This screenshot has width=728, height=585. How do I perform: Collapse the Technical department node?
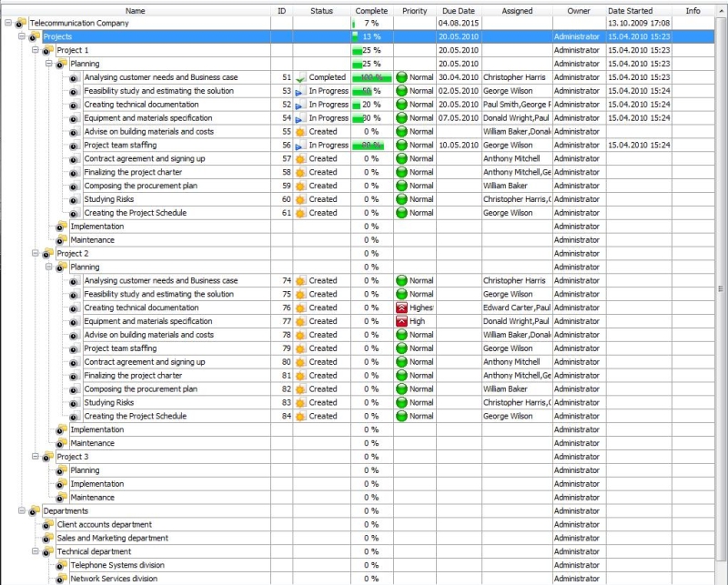pos(35,551)
